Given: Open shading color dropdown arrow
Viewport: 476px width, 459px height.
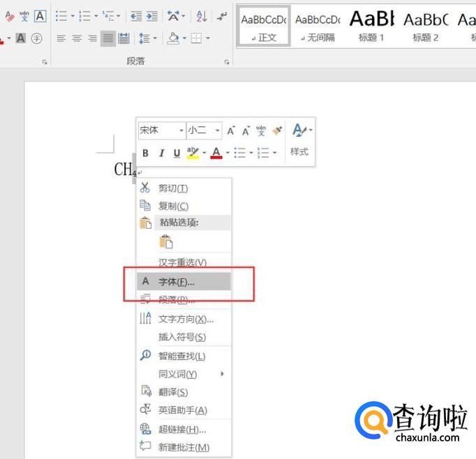Looking at the screenshot, I should [x=184, y=38].
